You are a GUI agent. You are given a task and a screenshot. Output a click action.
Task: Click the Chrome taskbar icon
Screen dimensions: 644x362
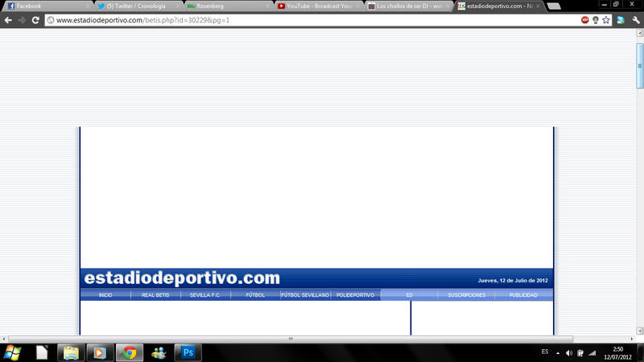(x=130, y=353)
